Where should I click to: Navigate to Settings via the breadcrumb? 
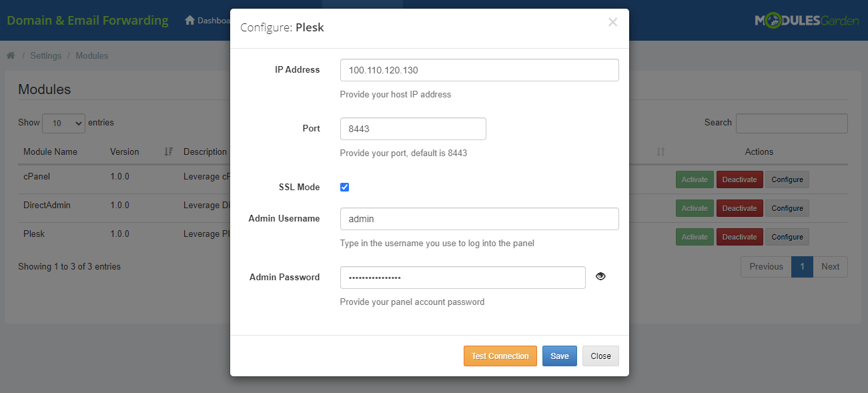pos(45,55)
